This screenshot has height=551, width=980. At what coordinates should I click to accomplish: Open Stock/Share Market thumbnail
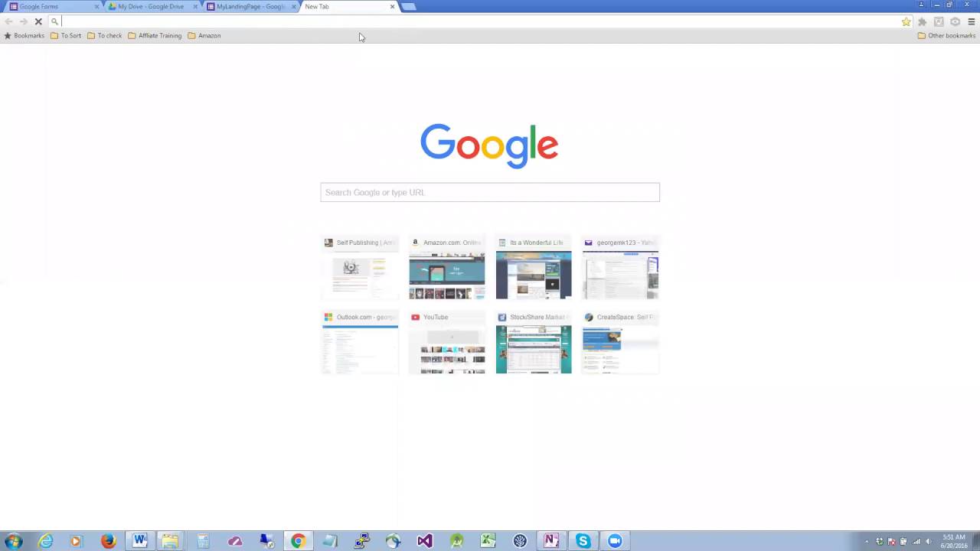click(534, 342)
